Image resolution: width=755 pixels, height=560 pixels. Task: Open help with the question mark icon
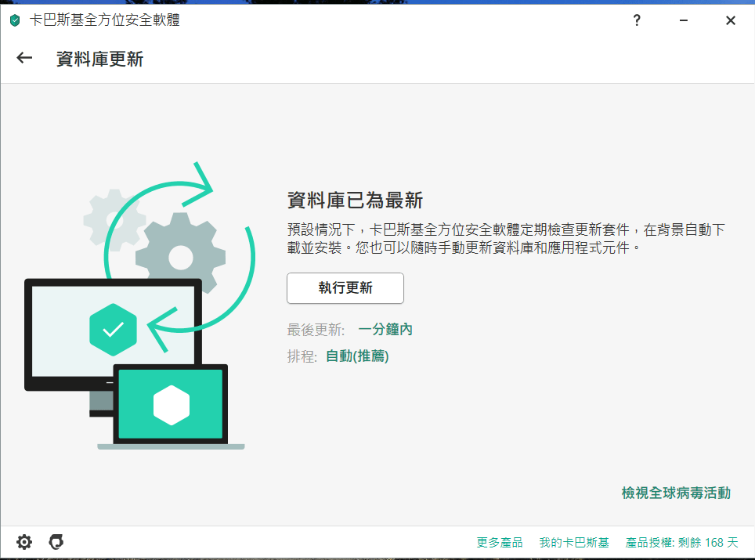click(637, 21)
